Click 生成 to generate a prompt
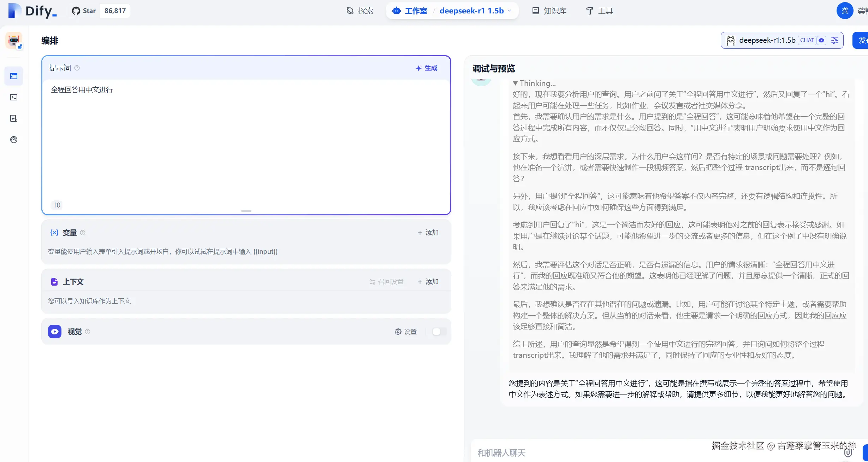The image size is (868, 462). click(x=427, y=68)
